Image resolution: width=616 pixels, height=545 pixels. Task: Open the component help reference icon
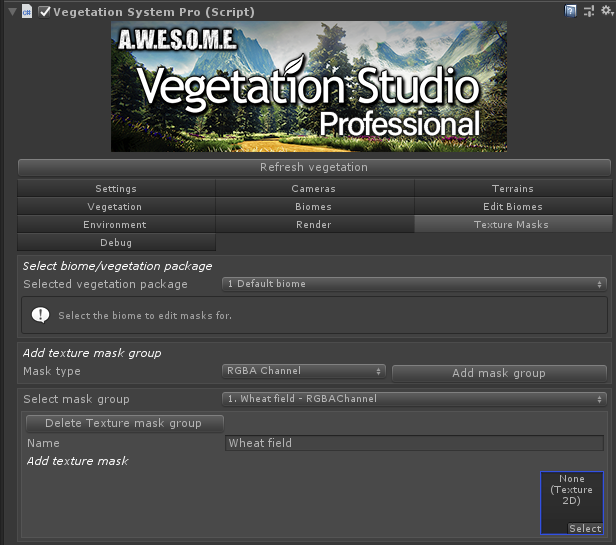click(x=570, y=11)
